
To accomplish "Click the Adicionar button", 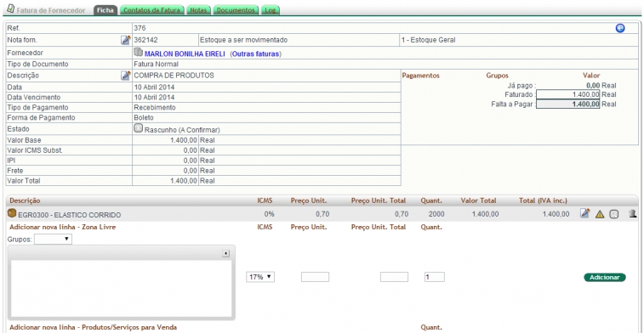I will tap(605, 277).
